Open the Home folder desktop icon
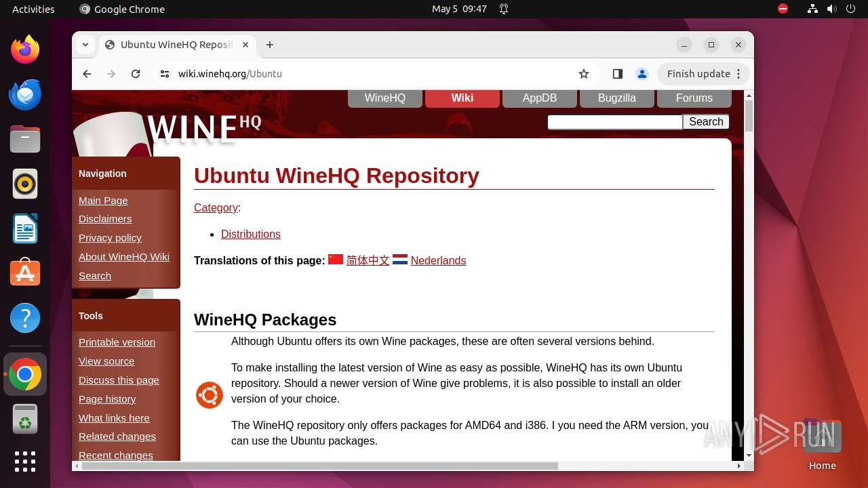 tap(822, 444)
